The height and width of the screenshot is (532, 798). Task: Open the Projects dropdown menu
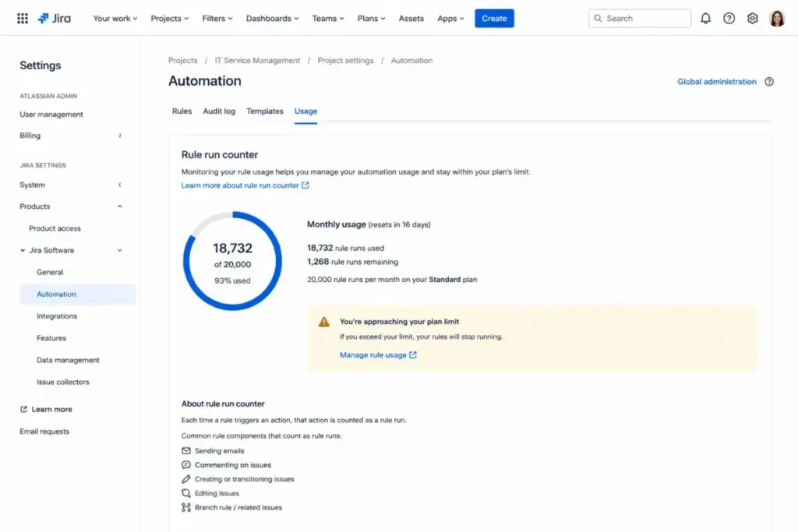coord(169,19)
